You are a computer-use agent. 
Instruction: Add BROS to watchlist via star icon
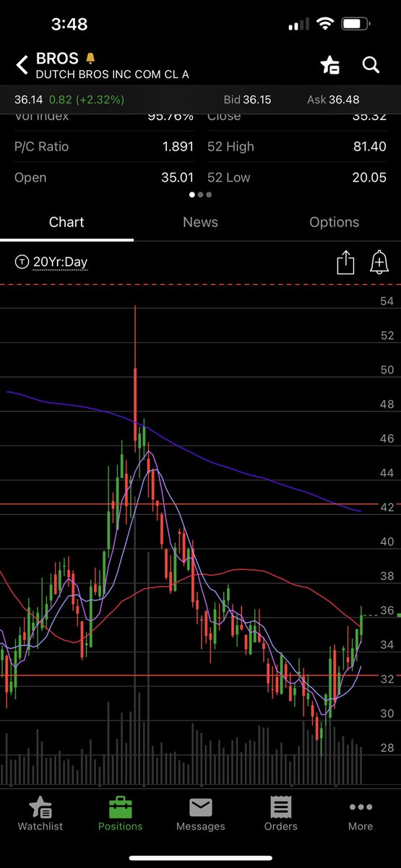(330, 65)
